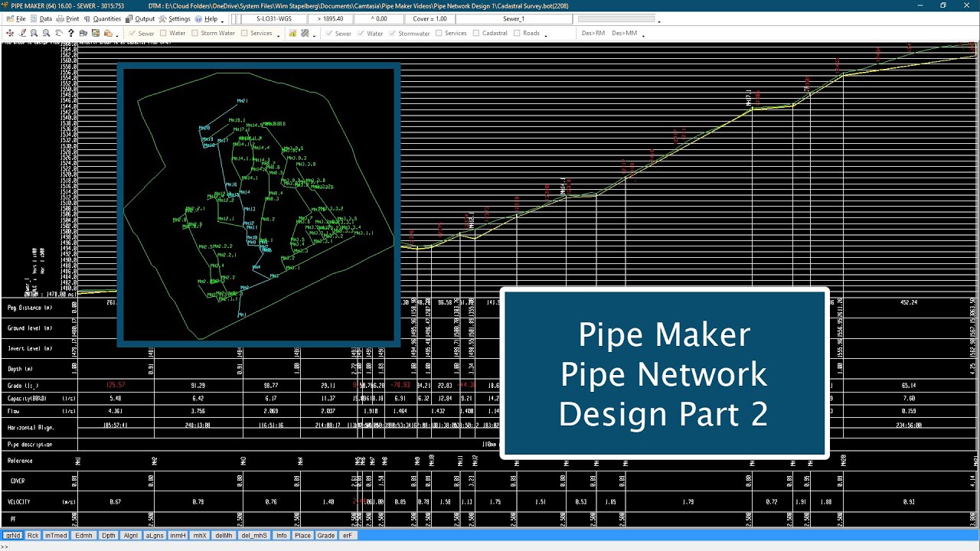The width and height of the screenshot is (980, 551).
Task: Expand overflow arrow after the progress bar
Action: click(659, 20)
